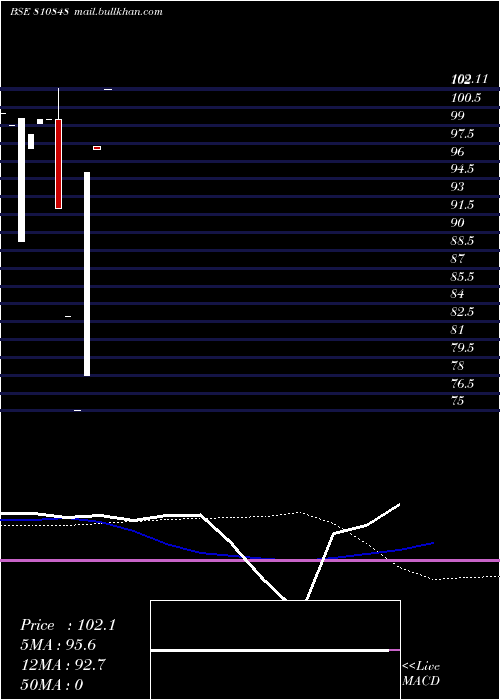Click the <<Live MACD label
This screenshot has width=500, height=700.
tap(421, 673)
